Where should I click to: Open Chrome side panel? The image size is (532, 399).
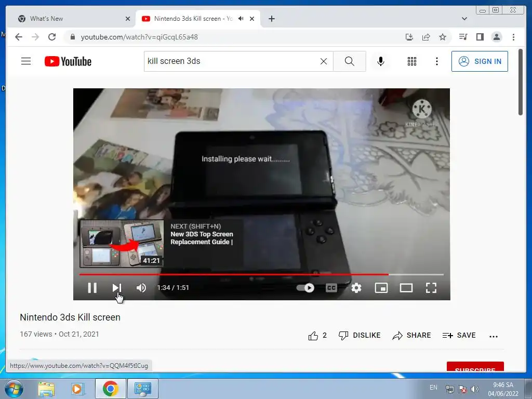point(480,37)
